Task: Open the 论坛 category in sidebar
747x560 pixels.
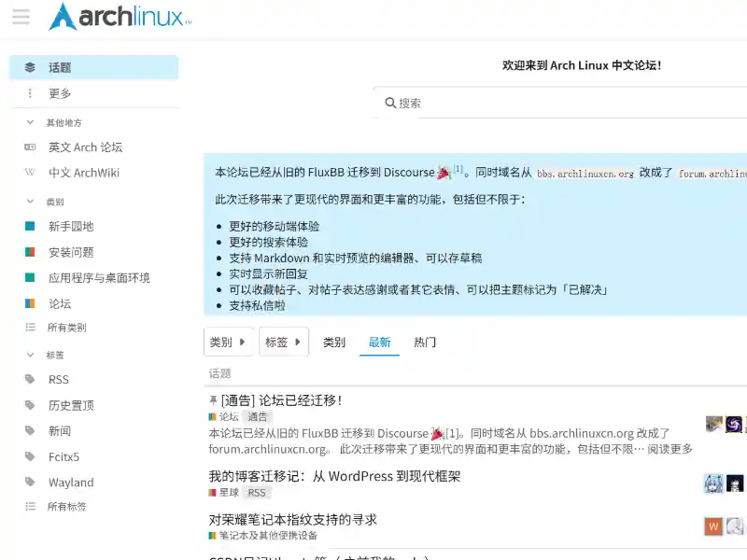Action: [x=60, y=303]
